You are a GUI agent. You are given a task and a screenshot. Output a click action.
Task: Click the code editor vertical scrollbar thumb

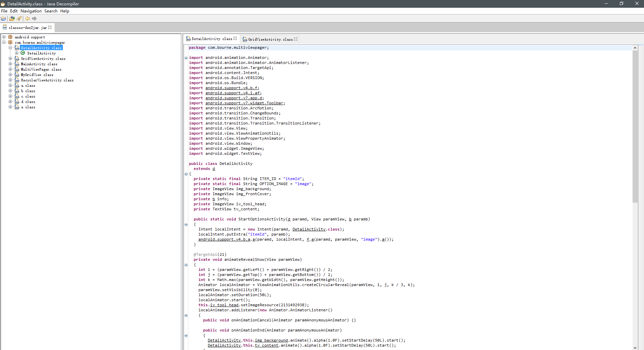[x=635, y=127]
